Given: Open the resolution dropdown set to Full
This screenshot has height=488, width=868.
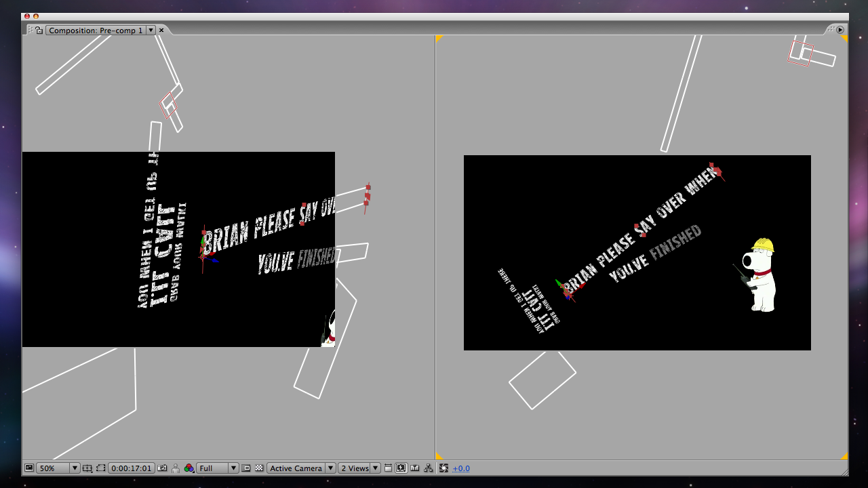Looking at the screenshot, I should point(217,468).
